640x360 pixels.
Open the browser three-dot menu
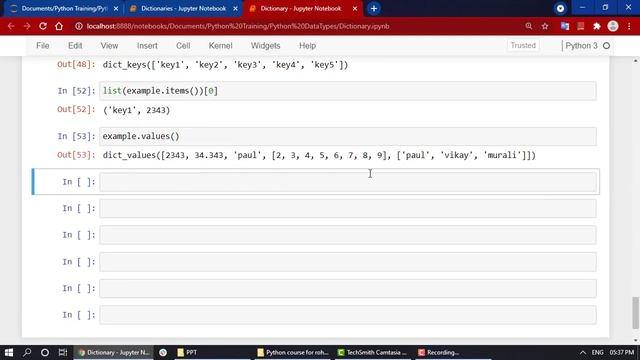[629, 26]
